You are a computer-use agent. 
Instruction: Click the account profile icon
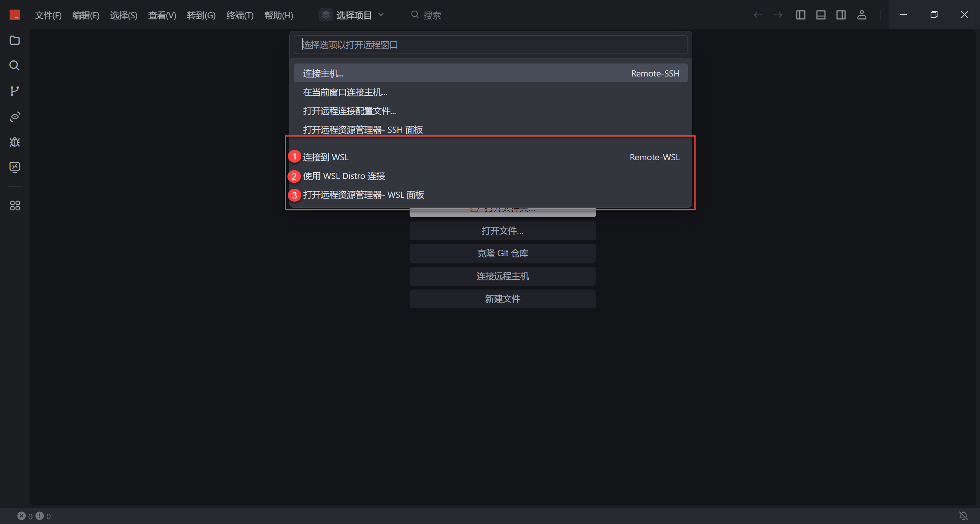[862, 15]
